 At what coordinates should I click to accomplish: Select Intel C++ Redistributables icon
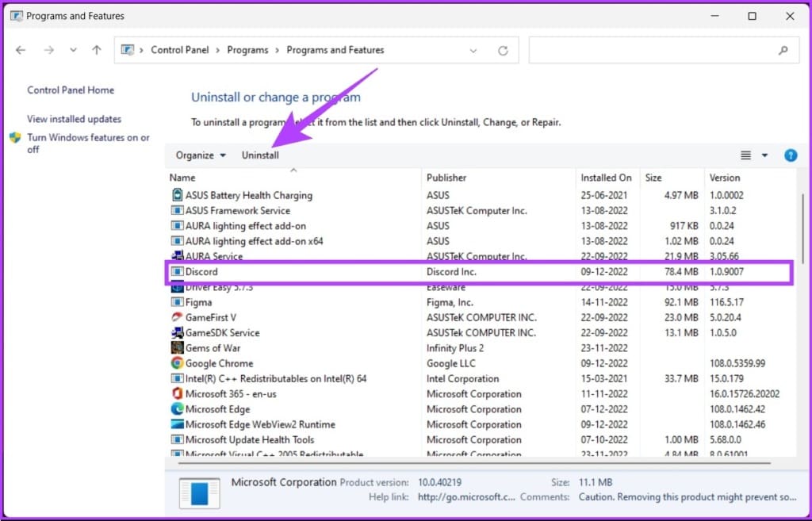tap(177, 378)
